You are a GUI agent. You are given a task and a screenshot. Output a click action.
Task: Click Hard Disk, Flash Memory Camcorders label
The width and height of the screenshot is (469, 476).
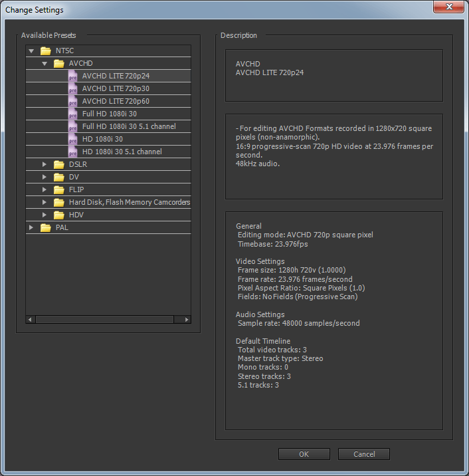pos(130,202)
